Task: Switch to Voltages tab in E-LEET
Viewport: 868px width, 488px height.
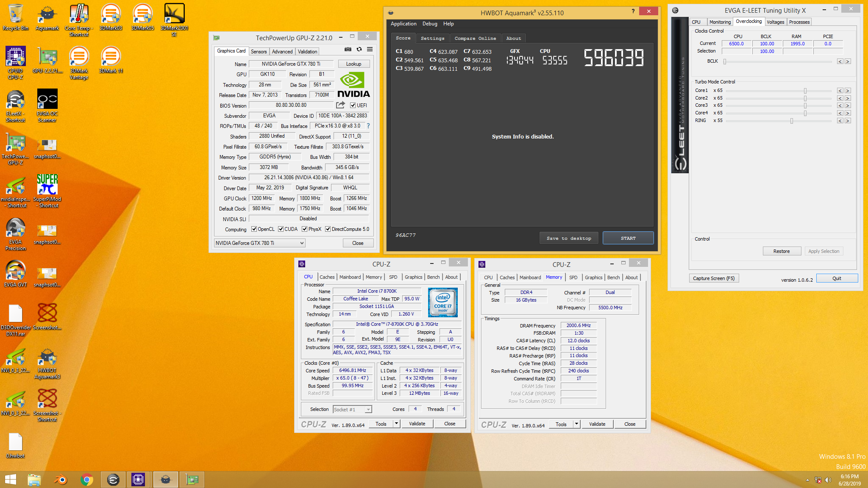Action: [x=775, y=22]
